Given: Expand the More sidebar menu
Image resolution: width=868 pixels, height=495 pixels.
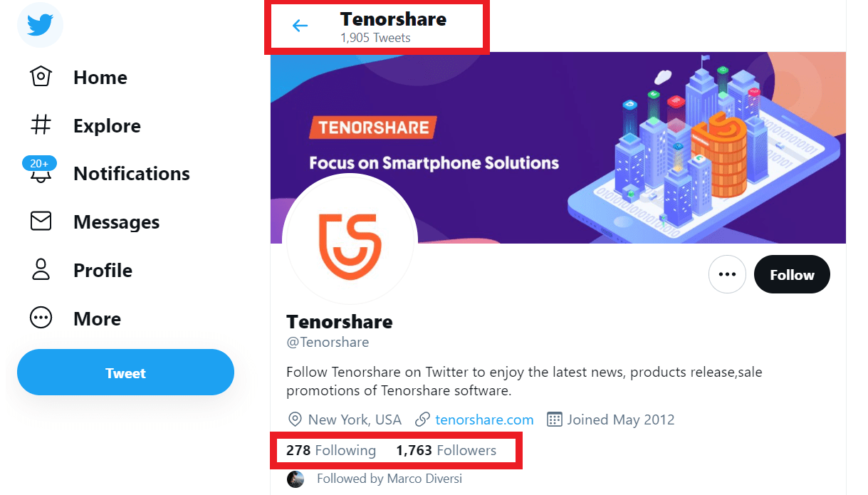Looking at the screenshot, I should [x=97, y=318].
